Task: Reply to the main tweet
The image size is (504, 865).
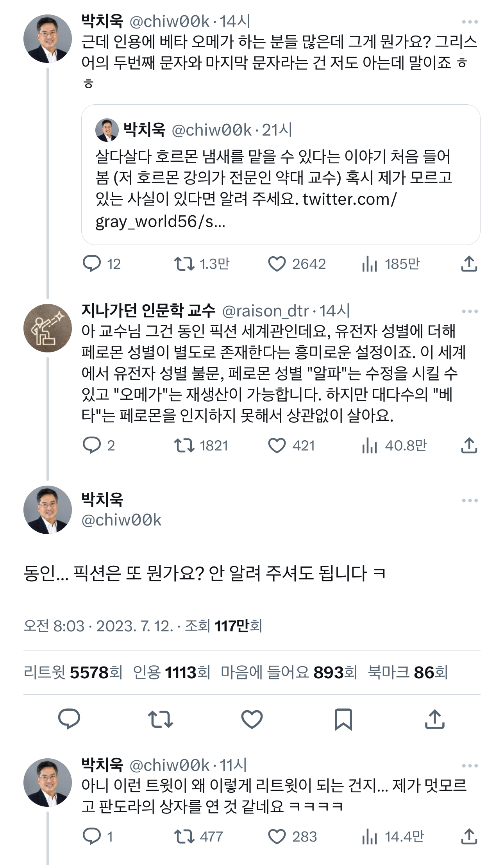Action: click(69, 719)
